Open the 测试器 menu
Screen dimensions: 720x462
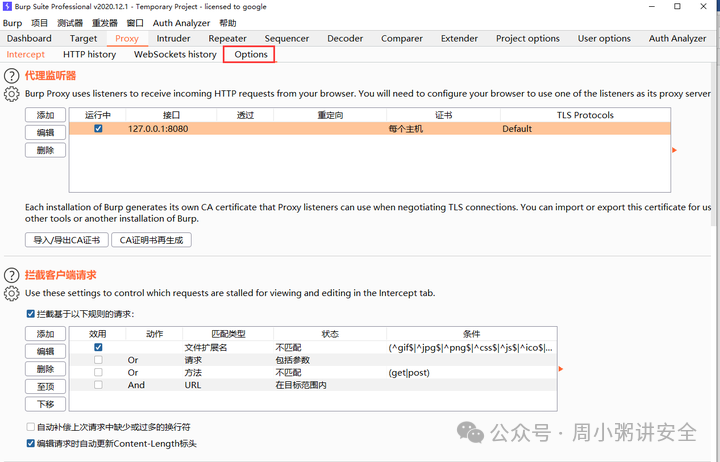[x=70, y=23]
